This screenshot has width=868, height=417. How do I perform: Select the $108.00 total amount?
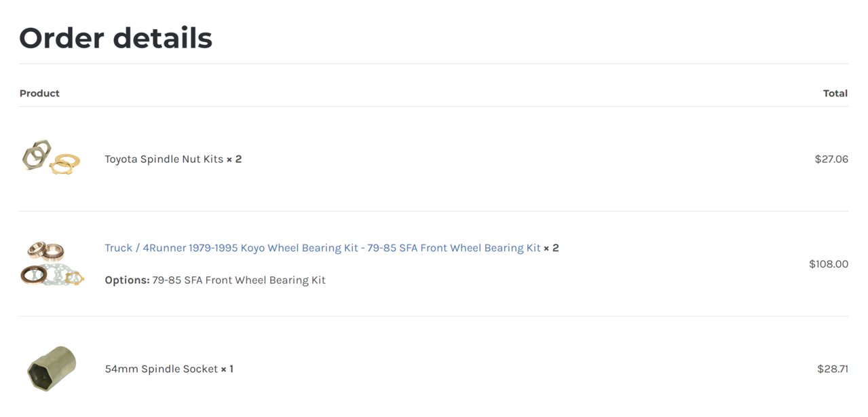(828, 264)
